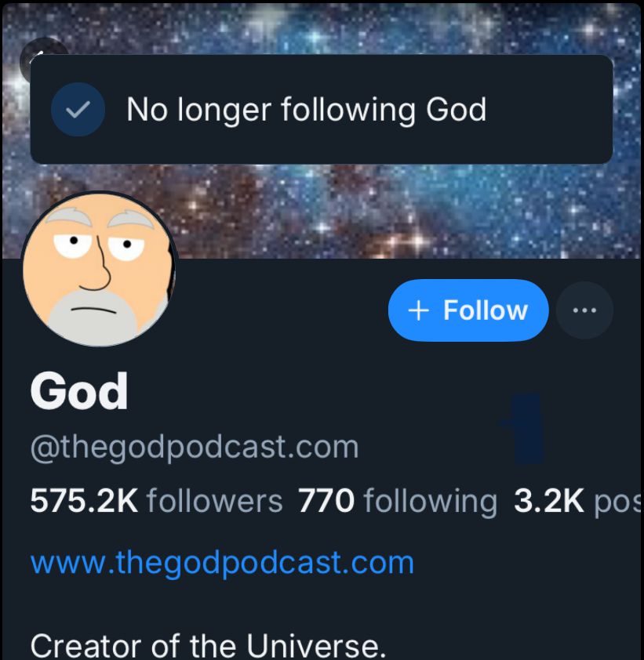This screenshot has height=660, width=644.
Task: Select the profile display name God
Action: coord(79,391)
